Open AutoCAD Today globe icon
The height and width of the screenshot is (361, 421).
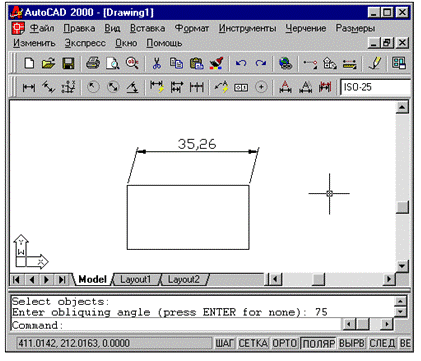(285, 63)
